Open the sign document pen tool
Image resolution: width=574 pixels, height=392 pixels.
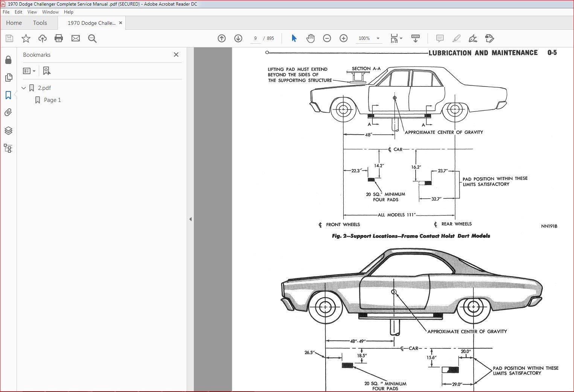[473, 38]
